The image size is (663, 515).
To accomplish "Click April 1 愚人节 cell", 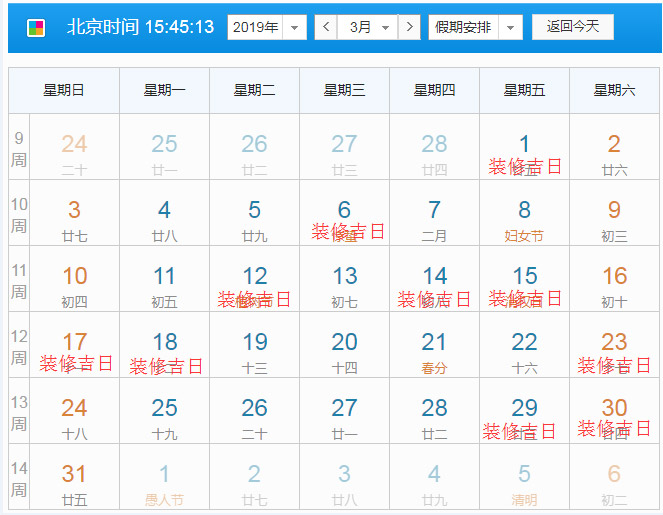I will tap(164, 484).
